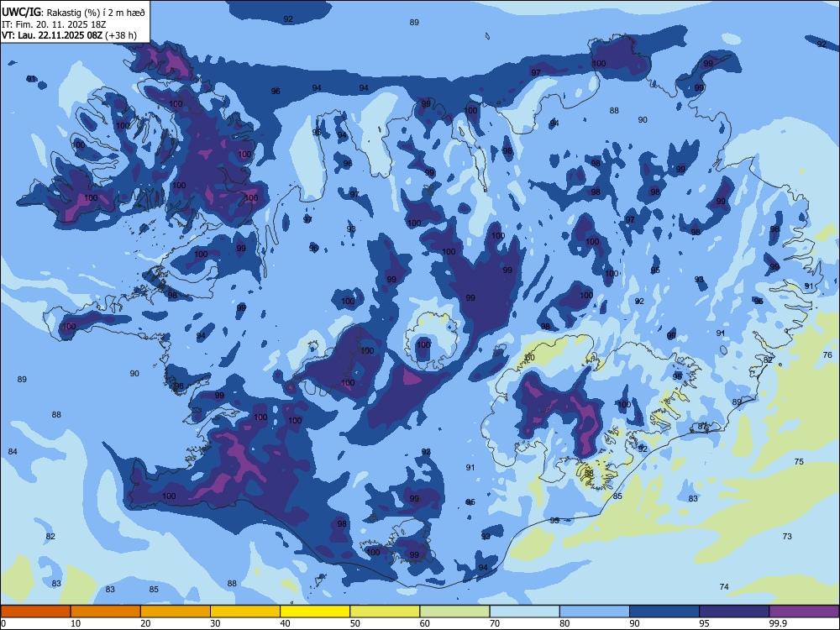This screenshot has height=630, width=840.
Task: Click the map value '73' over the sea
Action: [x=787, y=536]
